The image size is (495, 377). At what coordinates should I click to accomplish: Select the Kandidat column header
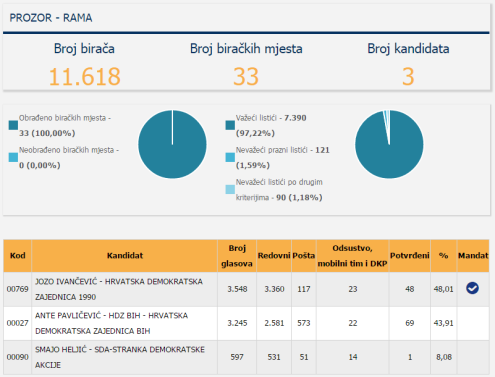[125, 256]
